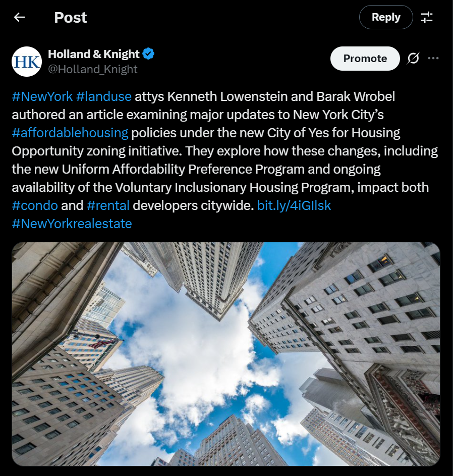
Task: Open the #affordablehousing hashtag
Action: (x=70, y=133)
